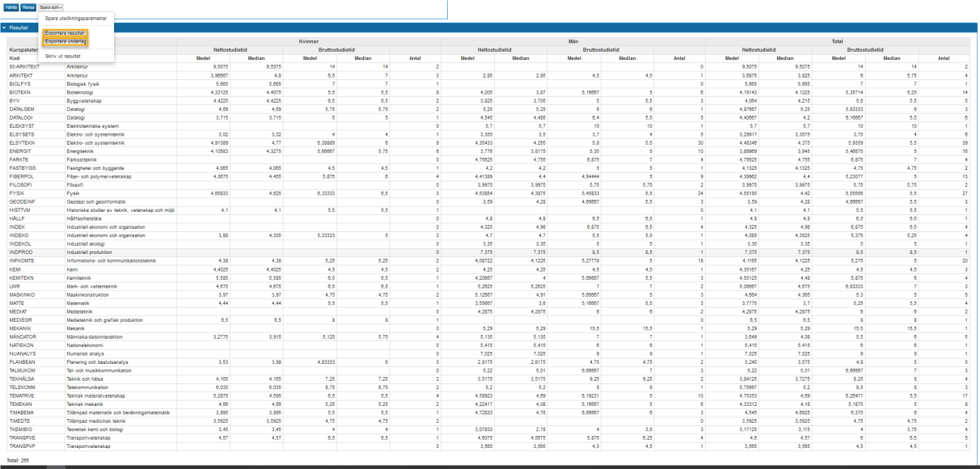
Task: Collapse the Resultat panel arrow
Action: coord(4,27)
